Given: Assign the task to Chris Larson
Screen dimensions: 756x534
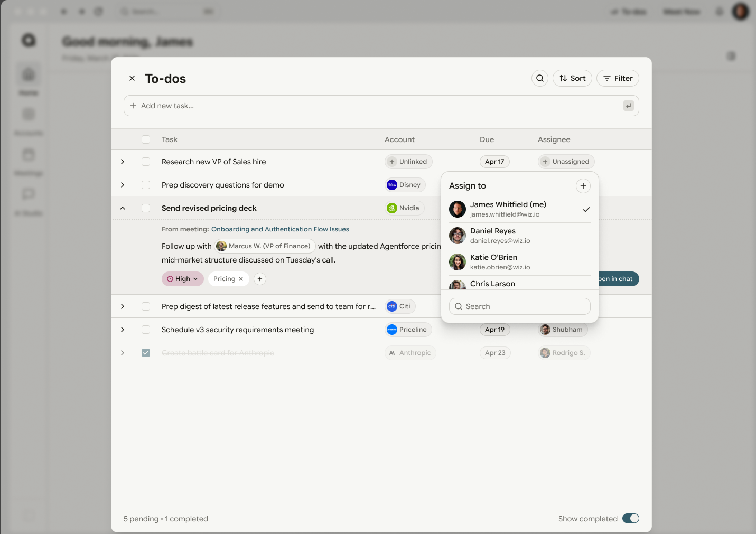Looking at the screenshot, I should [520, 284].
